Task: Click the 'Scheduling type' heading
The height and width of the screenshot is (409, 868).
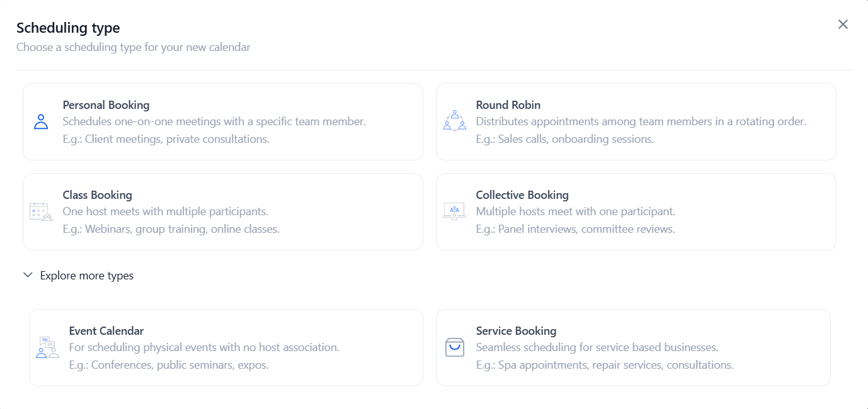Action: (68, 28)
